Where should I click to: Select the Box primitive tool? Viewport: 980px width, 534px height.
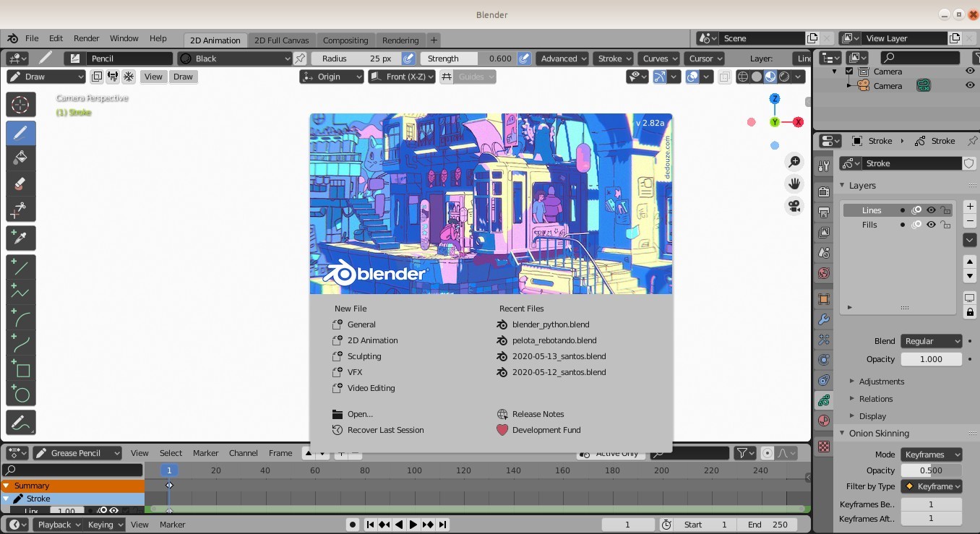tap(21, 369)
